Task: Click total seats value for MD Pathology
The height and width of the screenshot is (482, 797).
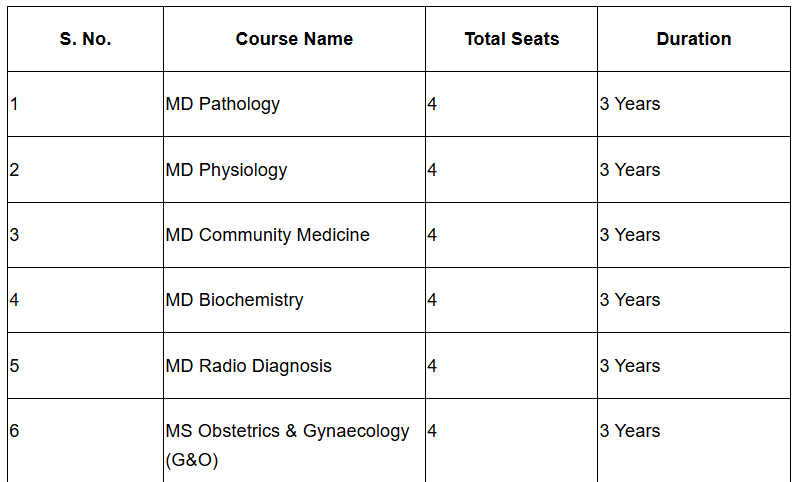Action: [x=432, y=104]
